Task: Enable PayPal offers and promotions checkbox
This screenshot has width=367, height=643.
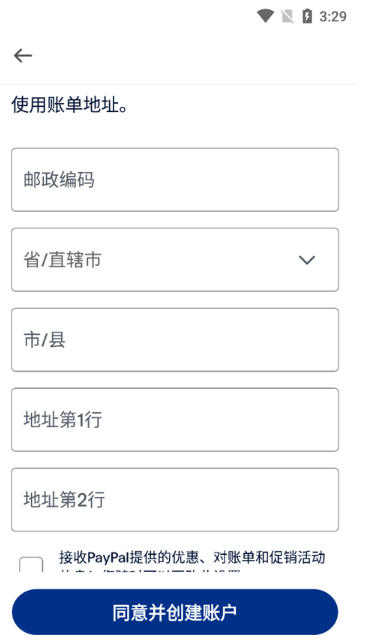Action: (x=31, y=564)
